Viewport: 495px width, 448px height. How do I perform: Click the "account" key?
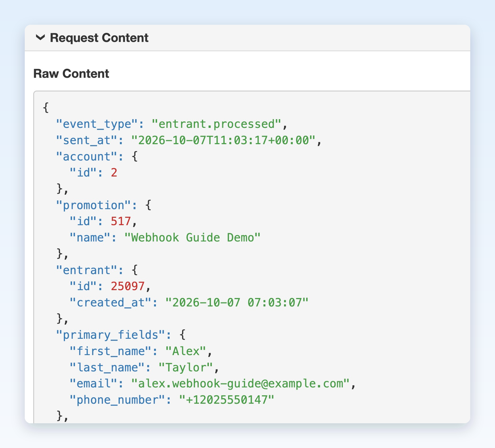click(x=86, y=157)
